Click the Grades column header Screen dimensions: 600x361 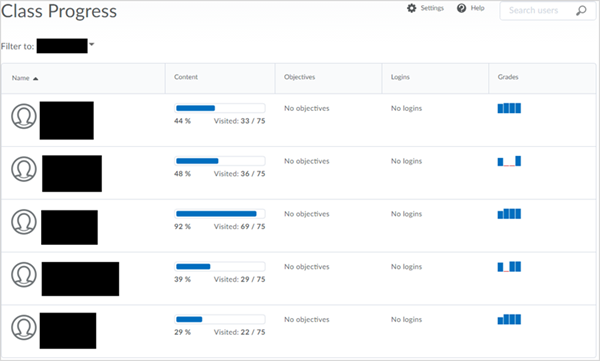tap(508, 77)
